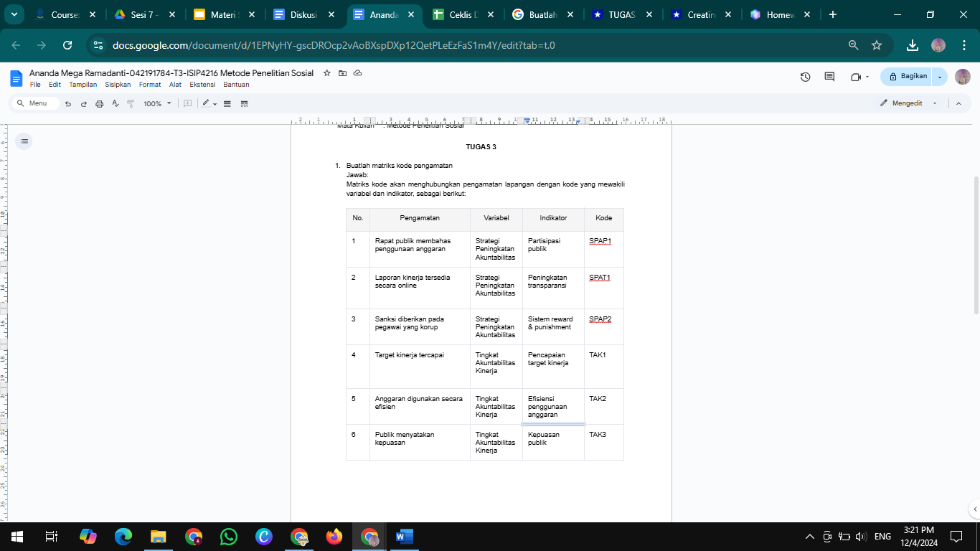The width and height of the screenshot is (980, 551).
Task: Reload the browser page
Action: (x=67, y=45)
